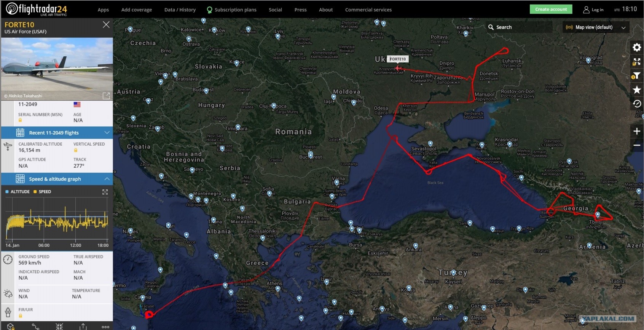This screenshot has width=644, height=330.
Task: Click the altitude graph at 12:00 mark
Action: [75, 220]
